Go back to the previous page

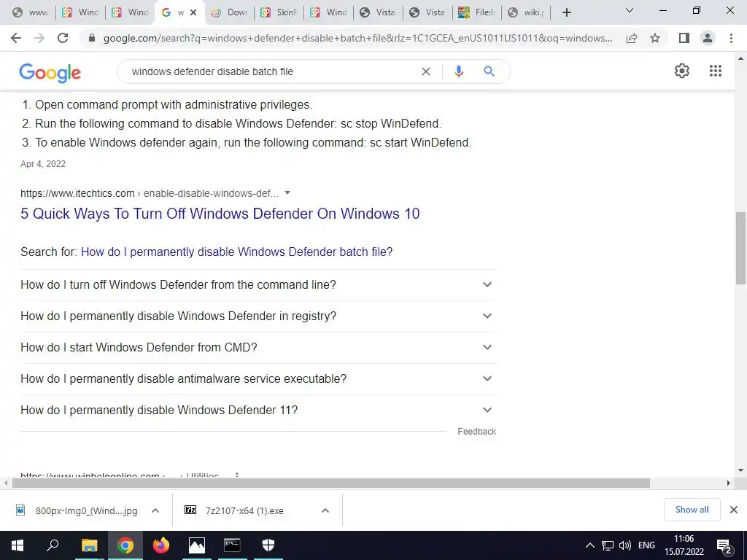[16, 38]
